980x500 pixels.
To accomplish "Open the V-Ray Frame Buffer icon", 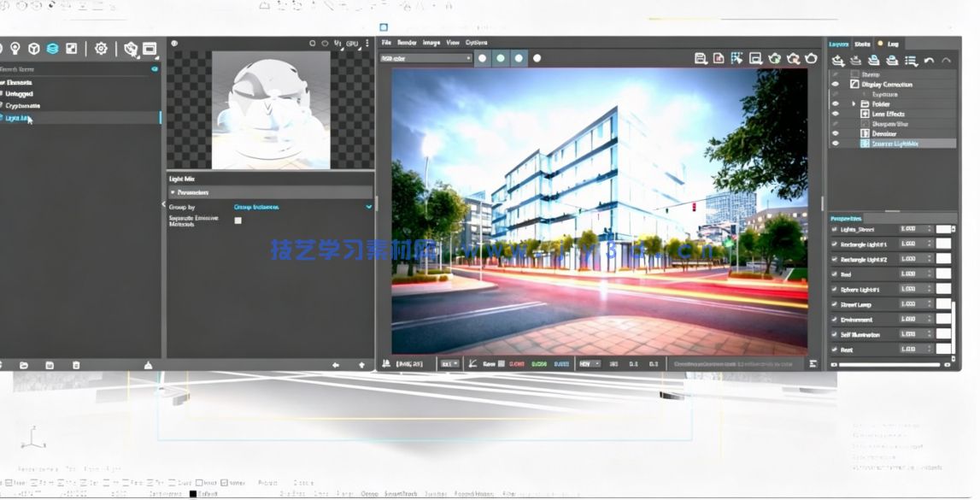I will [x=149, y=49].
